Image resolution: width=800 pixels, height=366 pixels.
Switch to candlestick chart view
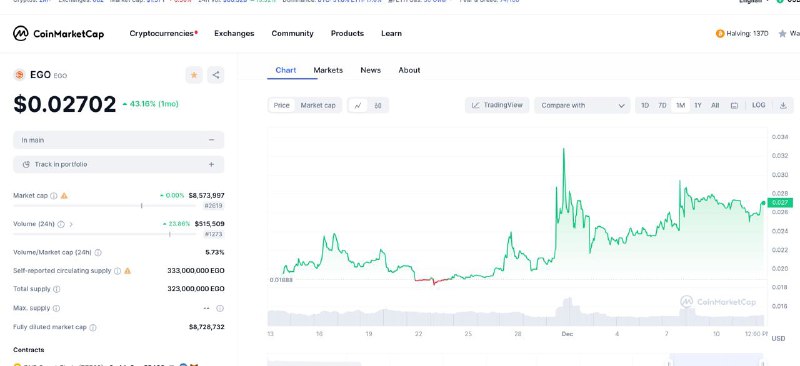tap(378, 106)
